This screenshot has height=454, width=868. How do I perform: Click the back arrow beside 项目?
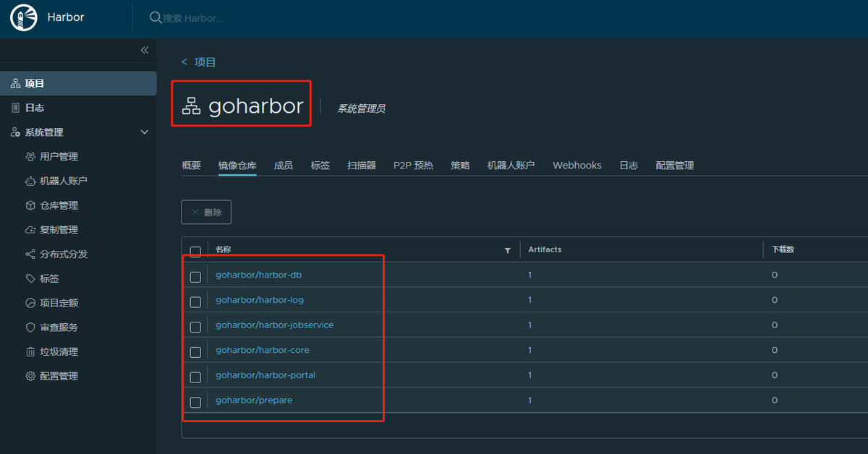click(x=184, y=62)
